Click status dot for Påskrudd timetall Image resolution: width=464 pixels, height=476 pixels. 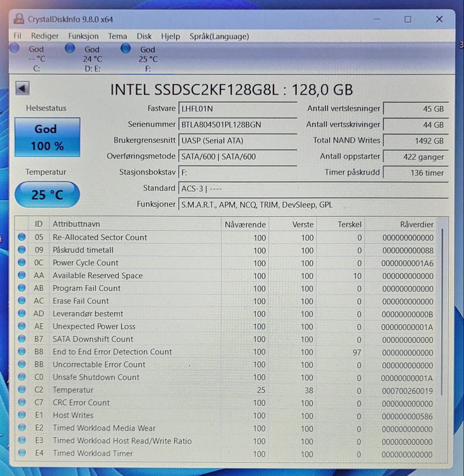(22, 250)
